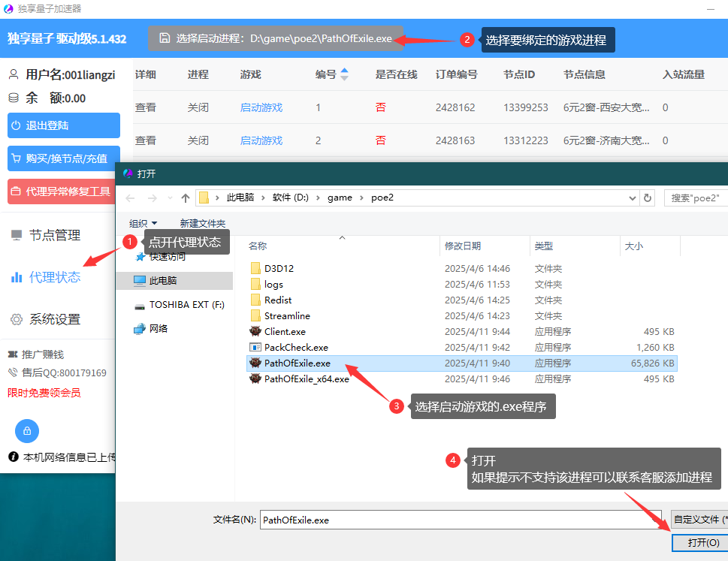This screenshot has height=561, width=728.
Task: Click the 退出登陆 button
Action: click(x=64, y=125)
